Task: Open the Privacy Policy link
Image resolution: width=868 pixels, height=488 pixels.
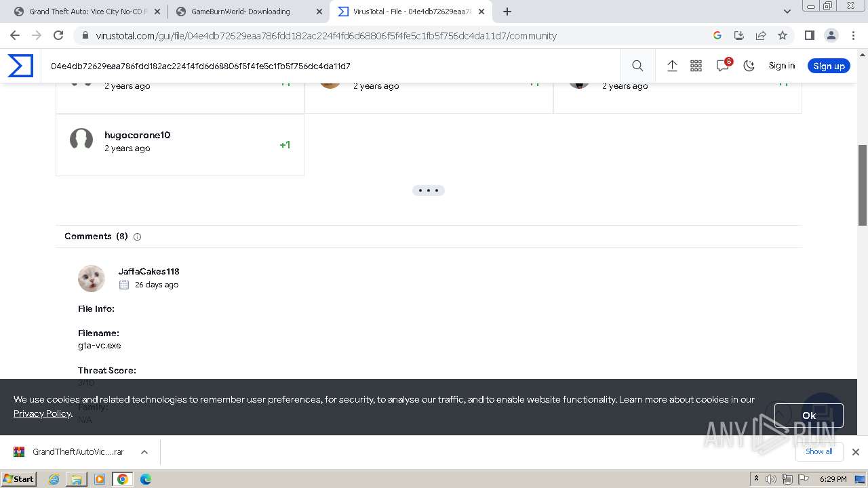Action: [42, 413]
